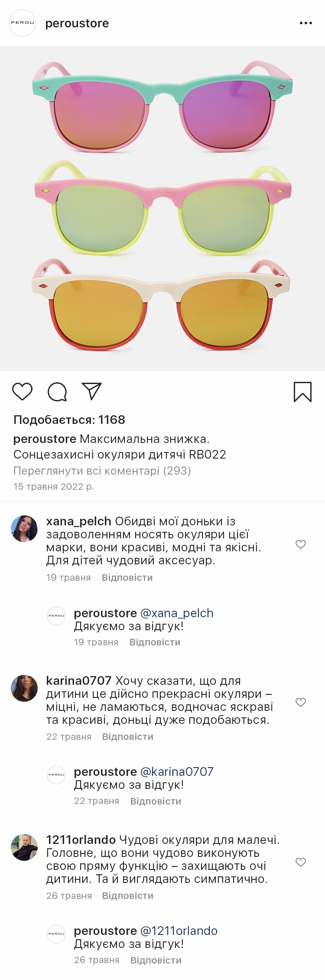View the likes count 1168
Viewport: 325px width, 980px height.
(69, 420)
